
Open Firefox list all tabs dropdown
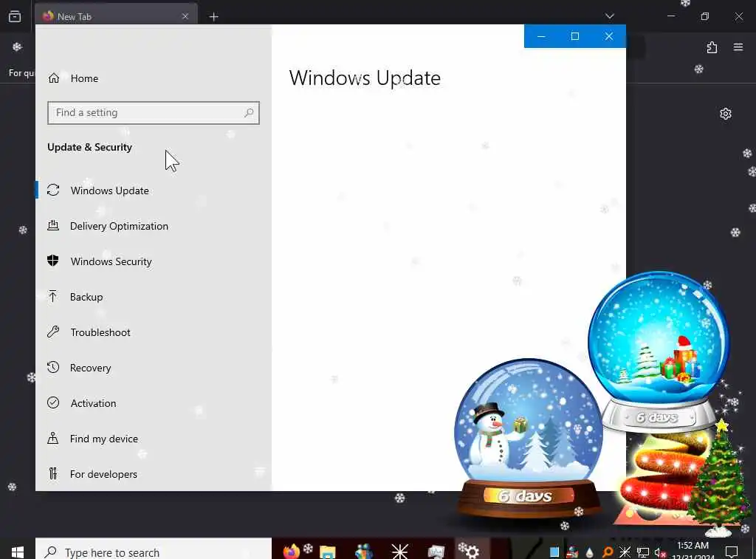point(610,16)
